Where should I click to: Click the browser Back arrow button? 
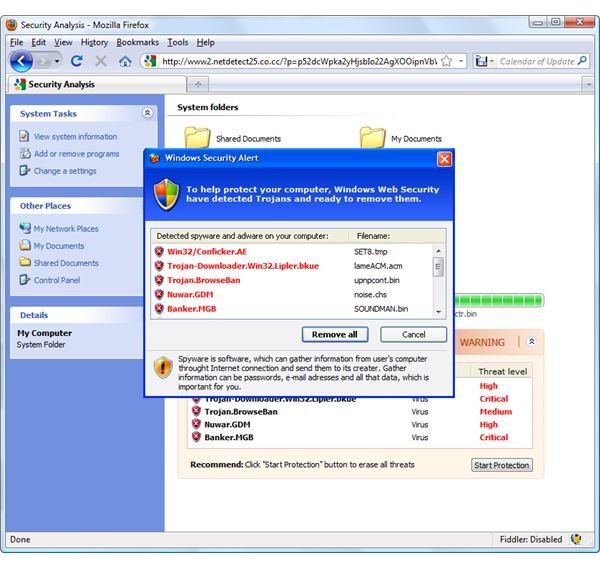coord(21,61)
